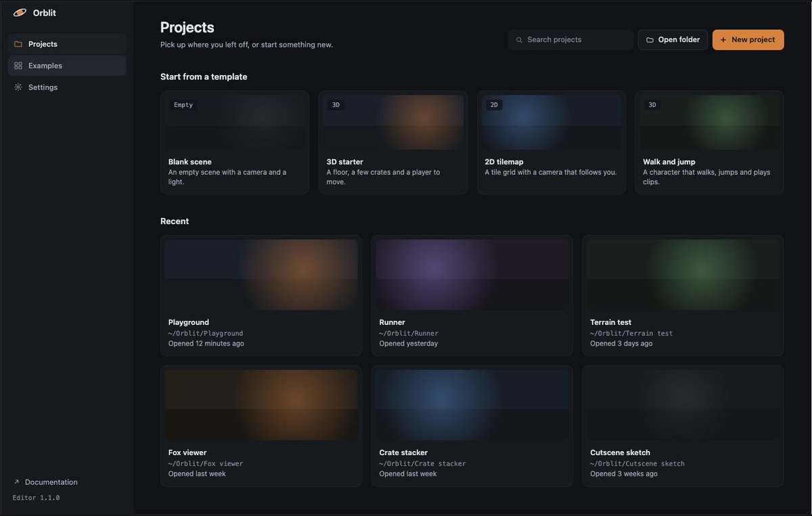Click "Opened 3 weeks ago" text
This screenshot has width=812, height=516.
[x=624, y=473]
